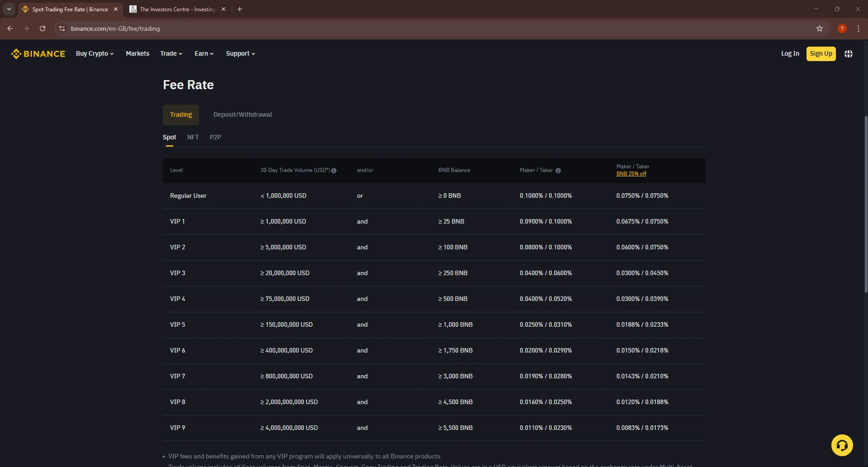The image size is (868, 467).
Task: Expand the Buy Crypto menu
Action: [x=95, y=53]
